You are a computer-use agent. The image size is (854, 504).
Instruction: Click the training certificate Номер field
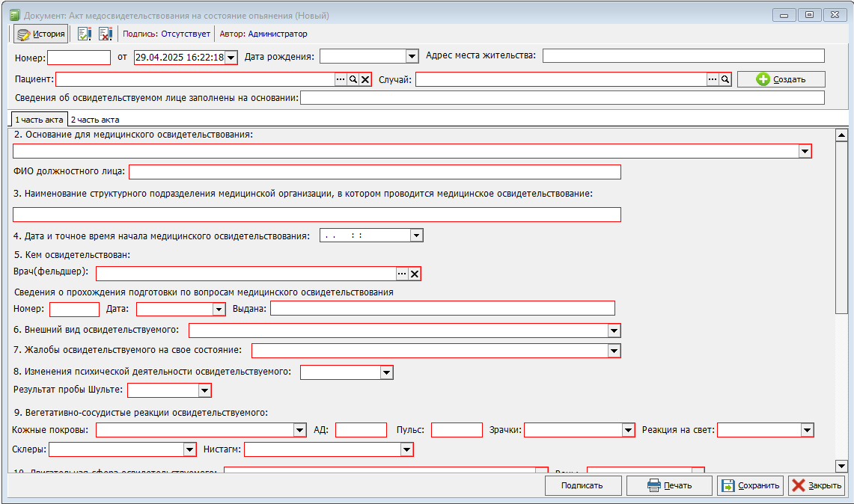pos(75,309)
